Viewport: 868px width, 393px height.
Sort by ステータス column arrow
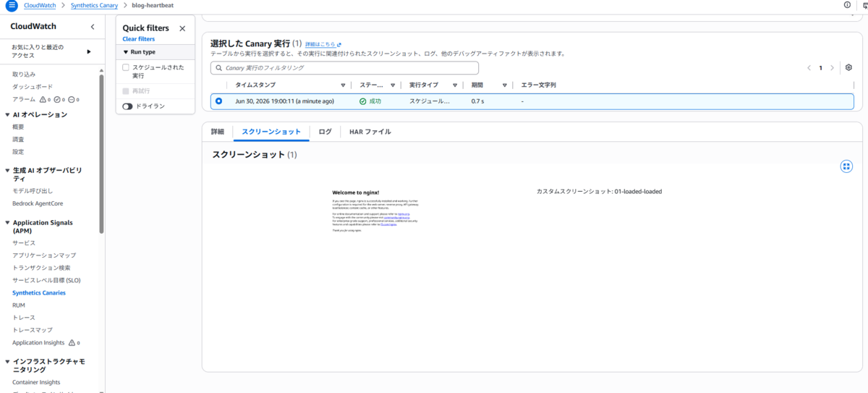click(x=393, y=85)
